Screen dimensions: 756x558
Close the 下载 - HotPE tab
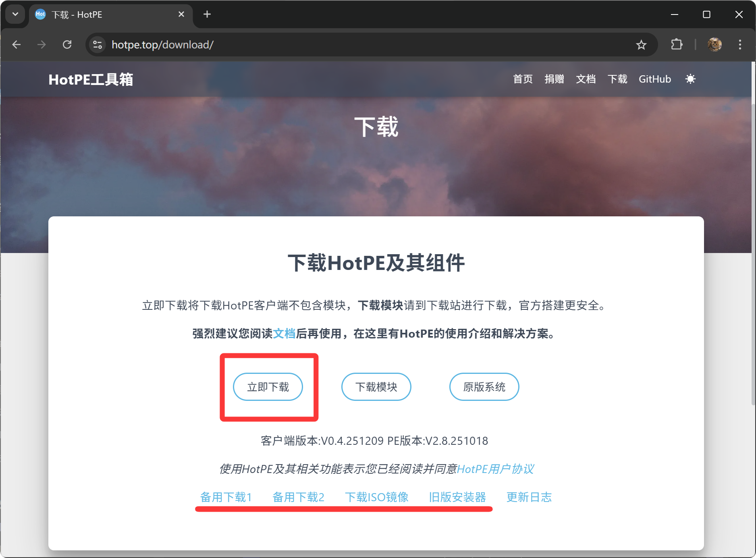(181, 15)
